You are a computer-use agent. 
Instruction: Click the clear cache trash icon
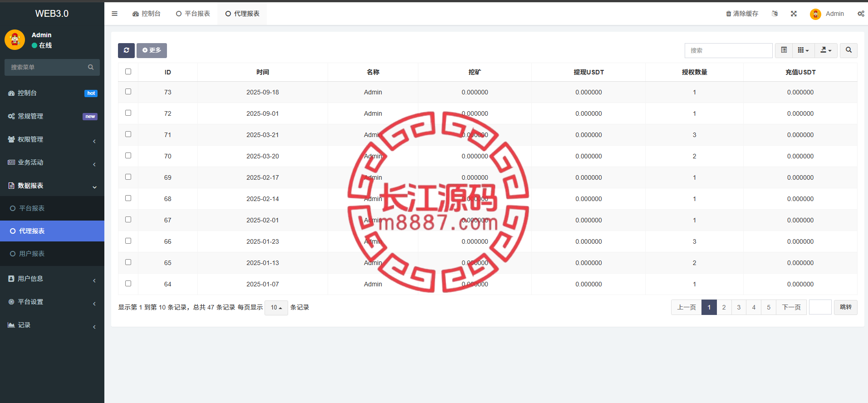[729, 14]
